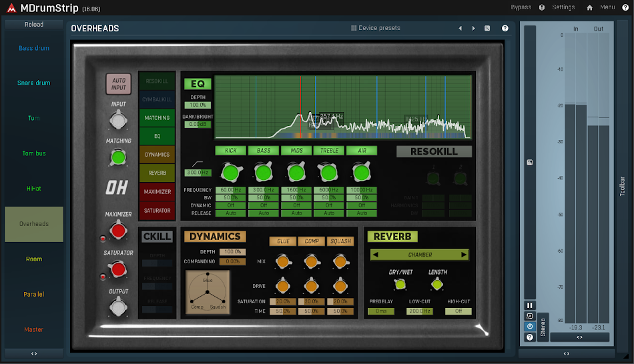This screenshot has height=364, width=634.
Task: Toggle the meter power icon
Action: click(x=530, y=327)
